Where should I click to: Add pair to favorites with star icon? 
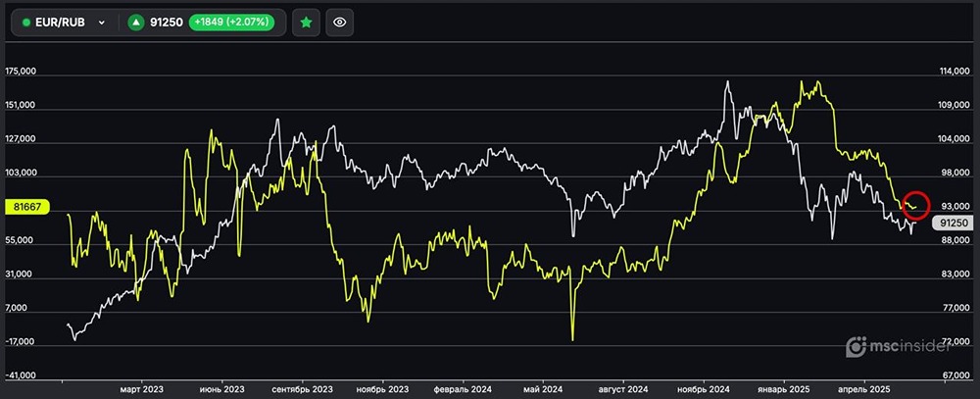point(306,23)
